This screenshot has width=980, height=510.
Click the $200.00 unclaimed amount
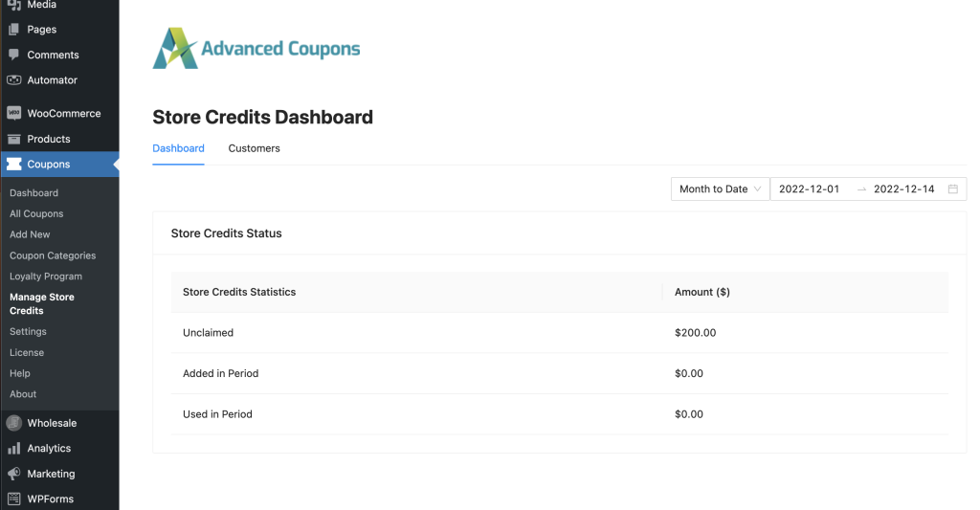coord(695,332)
